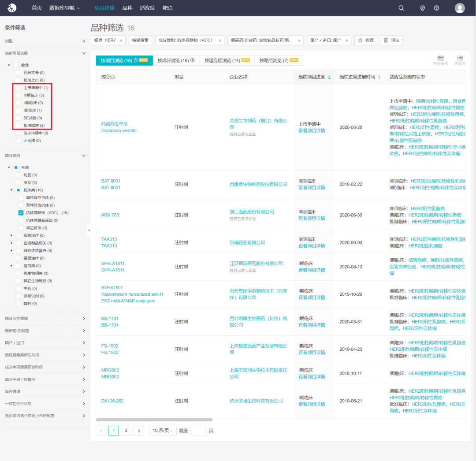Select page 1 button
476x461 pixels.
113,431
